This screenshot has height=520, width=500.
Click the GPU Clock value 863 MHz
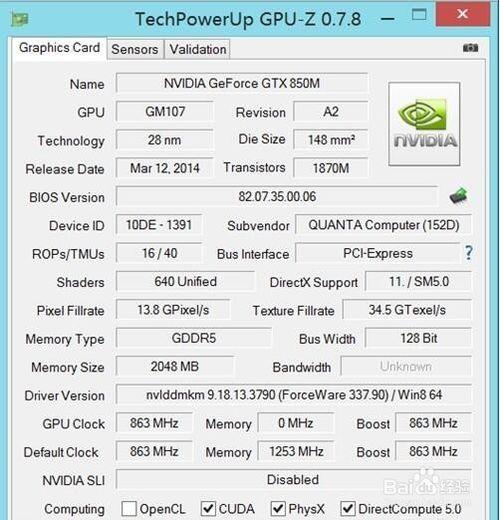pos(154,423)
